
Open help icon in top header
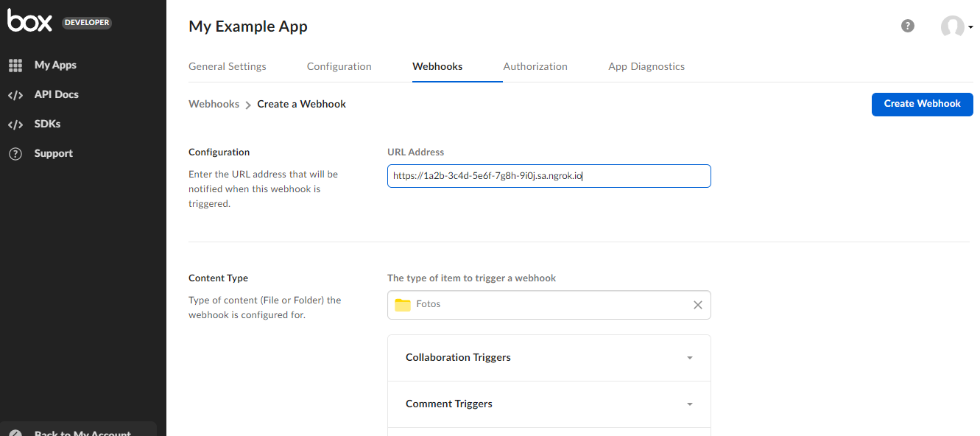point(908,26)
